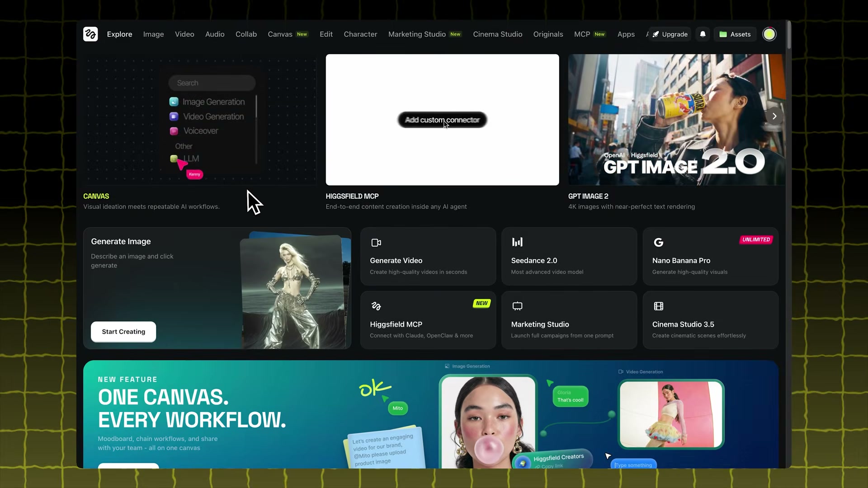Click the Video Generation node icon
The height and width of the screenshot is (488, 868).
[x=174, y=117]
